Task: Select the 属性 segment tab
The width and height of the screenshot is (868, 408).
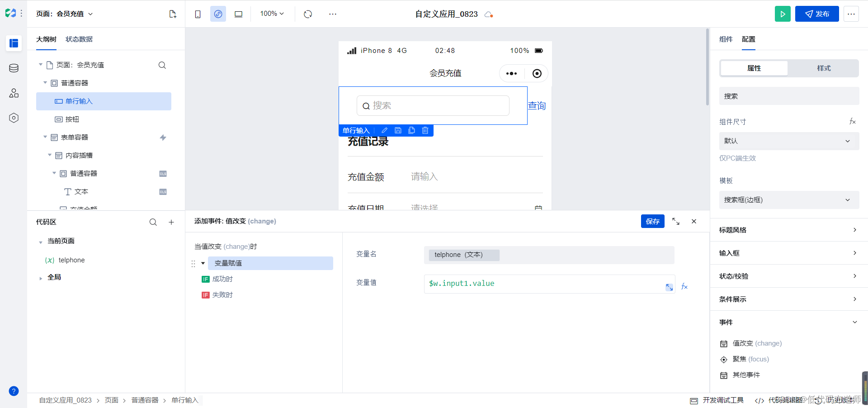Action: [x=754, y=68]
